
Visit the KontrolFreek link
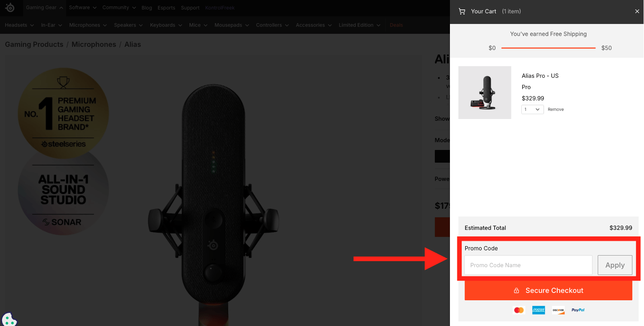pos(220,8)
